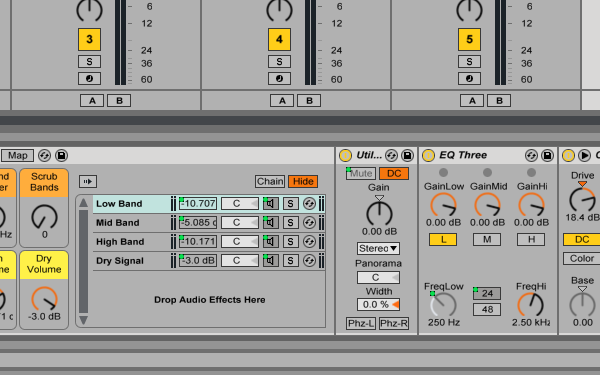
Task: Open Utility Stereo channel mode dropdown
Action: [378, 248]
